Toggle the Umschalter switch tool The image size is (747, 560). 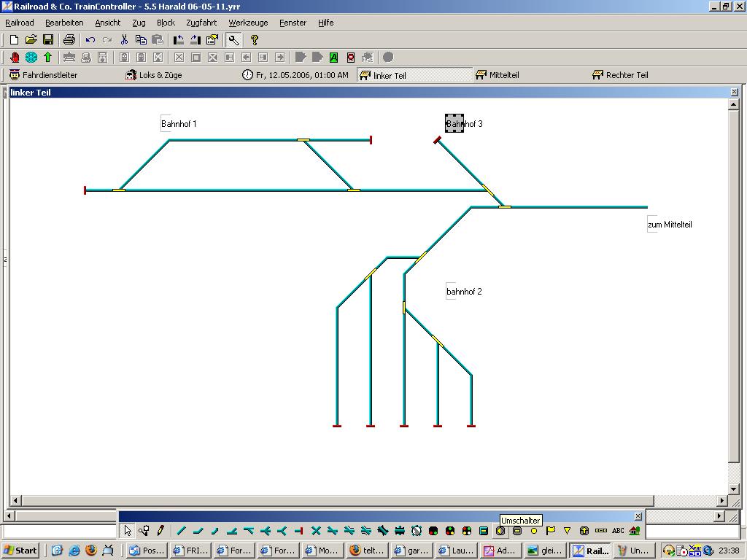[500, 531]
